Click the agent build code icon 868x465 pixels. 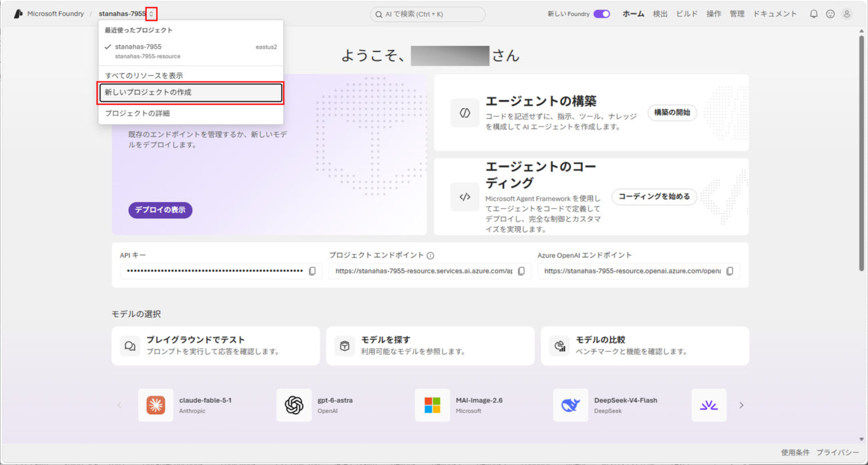click(465, 113)
